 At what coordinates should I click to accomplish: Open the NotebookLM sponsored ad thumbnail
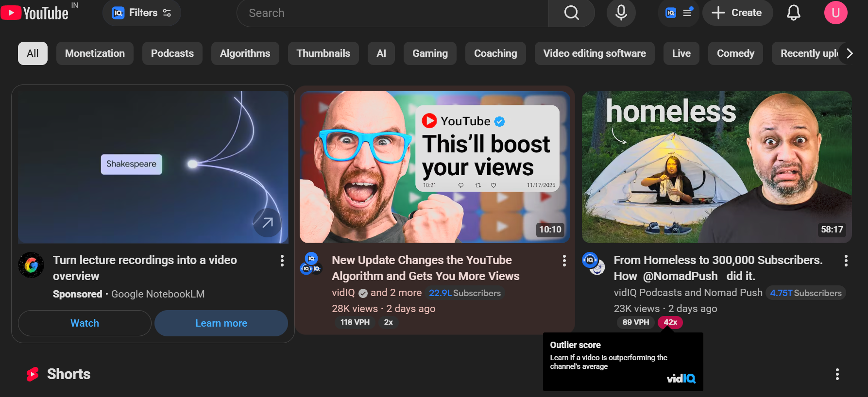point(153,167)
